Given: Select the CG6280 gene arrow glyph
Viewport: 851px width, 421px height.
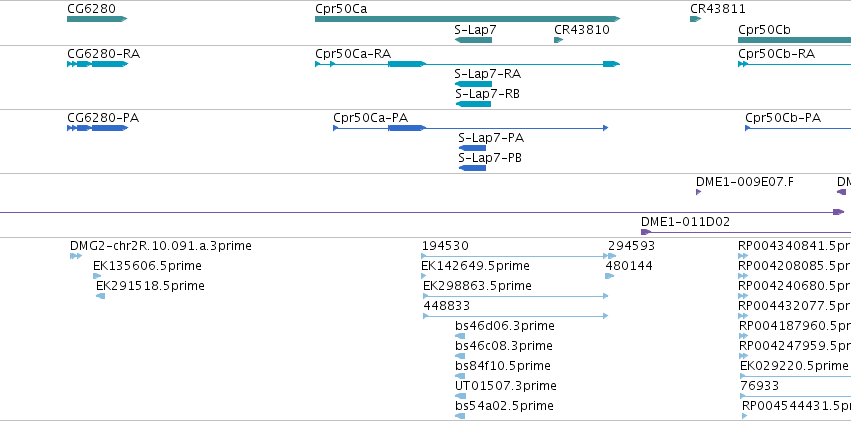Looking at the screenshot, I should click(97, 19).
